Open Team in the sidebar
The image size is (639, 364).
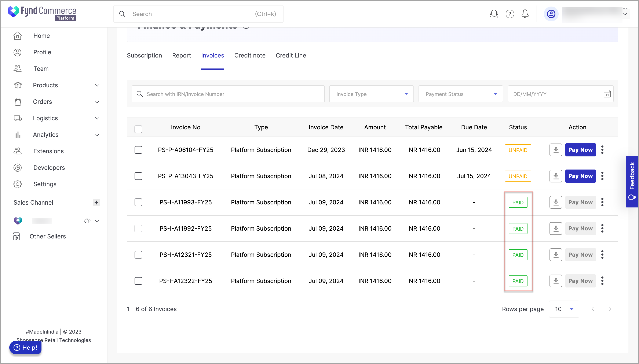41,69
